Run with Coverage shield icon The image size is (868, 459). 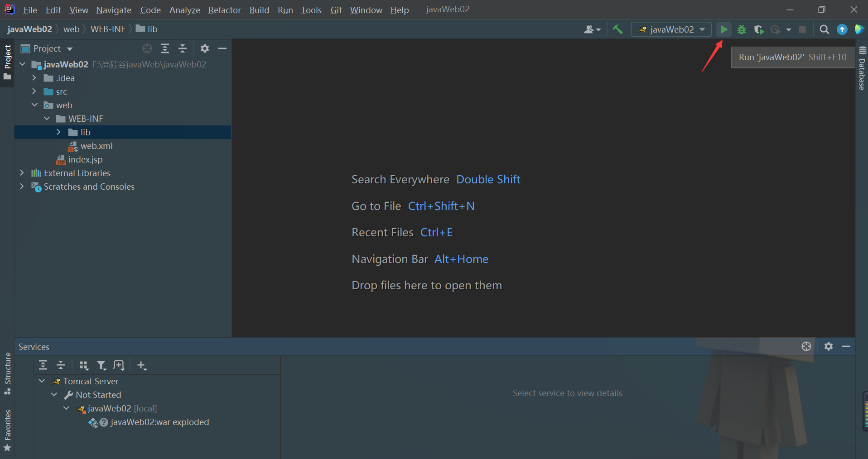(x=759, y=29)
